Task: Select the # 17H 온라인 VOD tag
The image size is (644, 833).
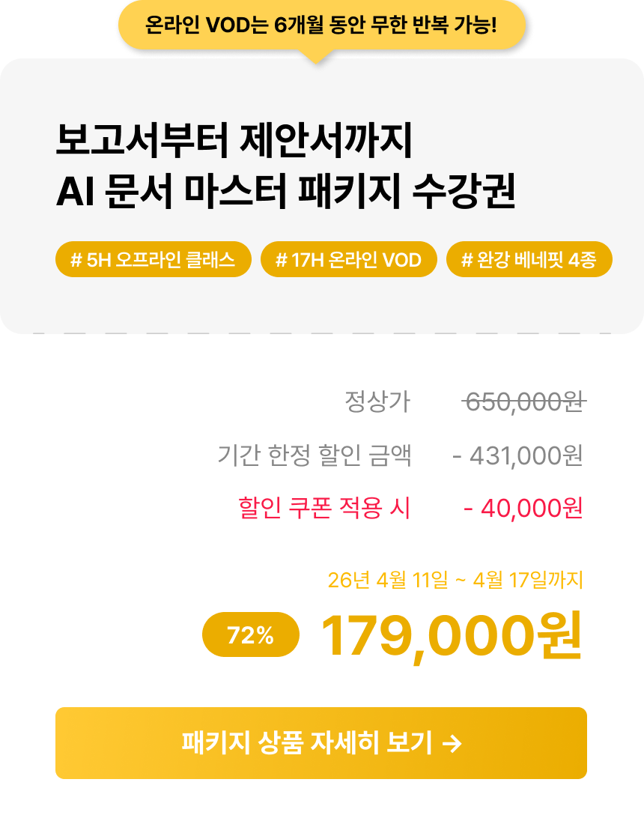Action: [x=348, y=260]
